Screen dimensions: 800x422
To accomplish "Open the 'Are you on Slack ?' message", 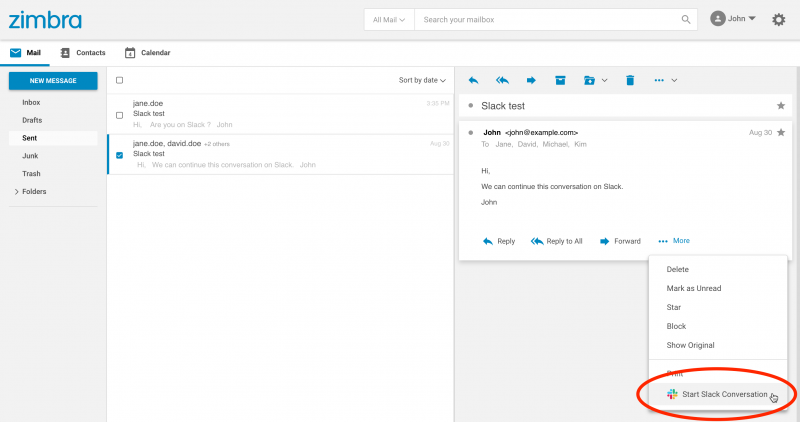I will [x=280, y=114].
